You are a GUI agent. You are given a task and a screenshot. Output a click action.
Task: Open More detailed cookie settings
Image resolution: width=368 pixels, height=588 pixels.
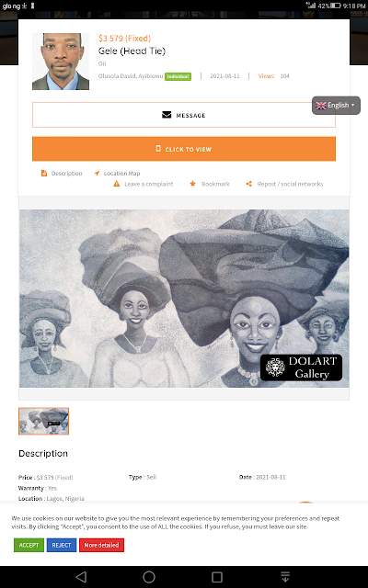coord(101,545)
